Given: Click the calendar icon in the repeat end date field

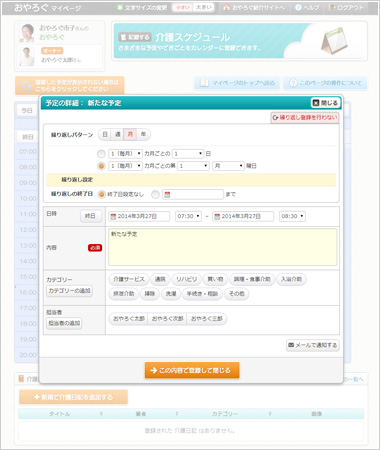Looking at the screenshot, I should 167,195.
